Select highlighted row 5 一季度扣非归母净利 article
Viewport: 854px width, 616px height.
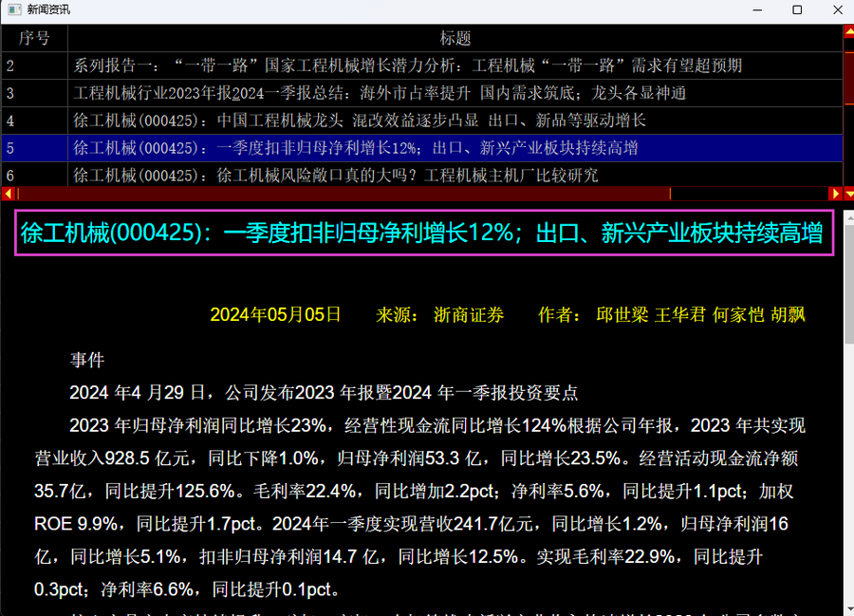point(355,148)
